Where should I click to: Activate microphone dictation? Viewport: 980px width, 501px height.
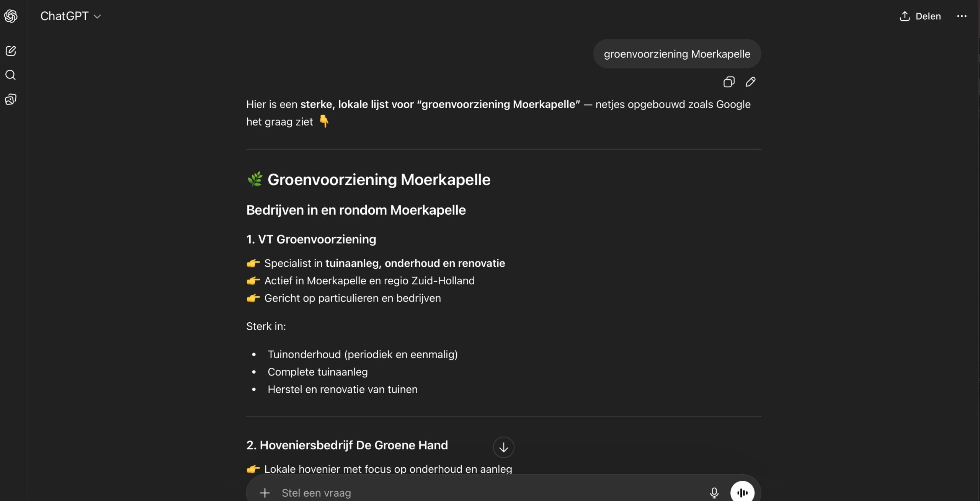714,493
